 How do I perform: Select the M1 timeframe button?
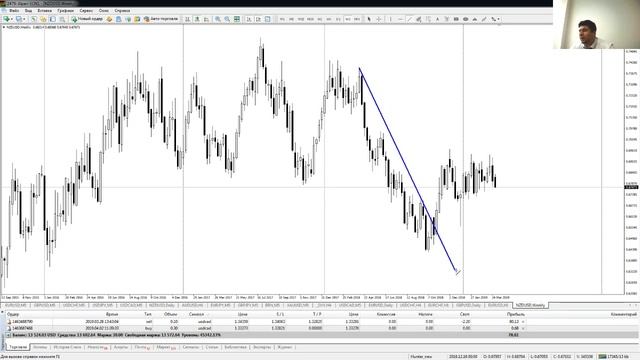(x=282, y=19)
